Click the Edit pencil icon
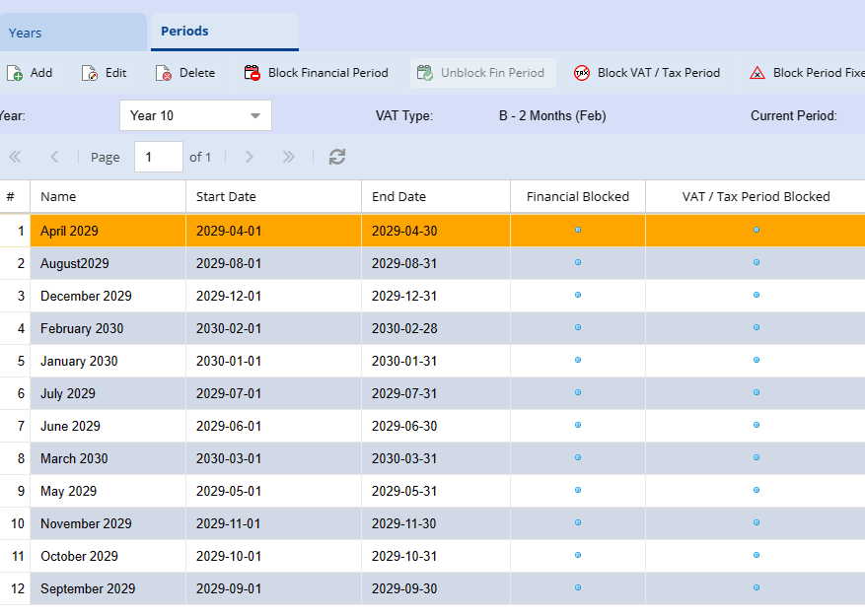 tap(90, 73)
